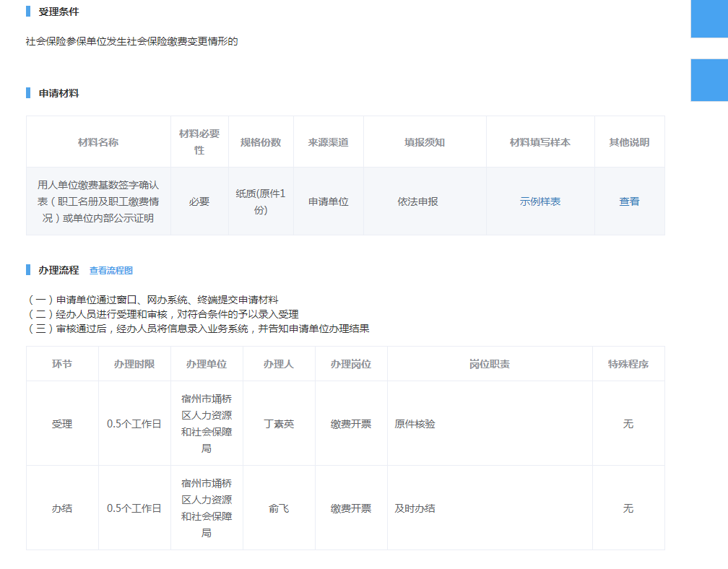Select the 办理流程 section heading
728x569 pixels.
click(x=58, y=271)
